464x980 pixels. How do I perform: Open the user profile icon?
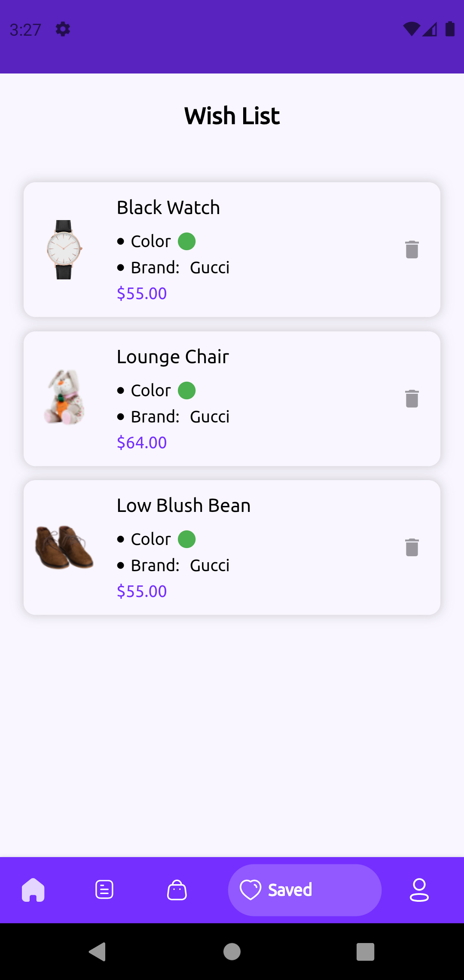tap(419, 890)
